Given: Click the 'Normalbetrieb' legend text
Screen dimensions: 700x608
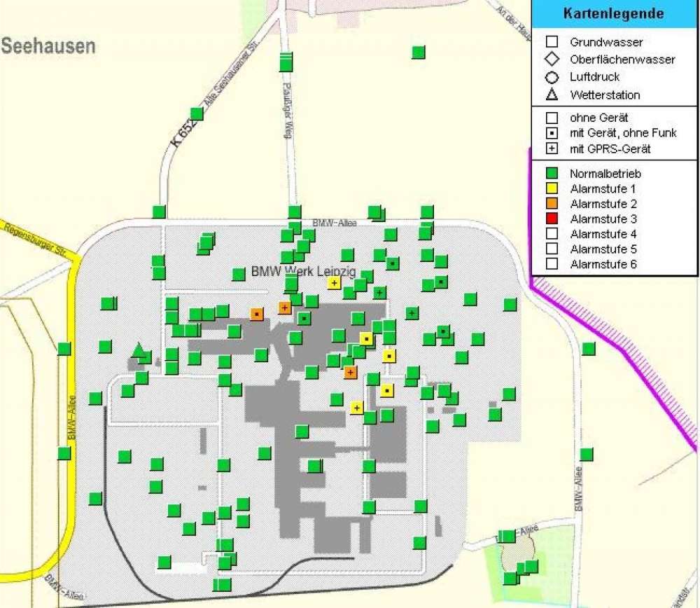Looking at the screenshot, I should tap(605, 173).
